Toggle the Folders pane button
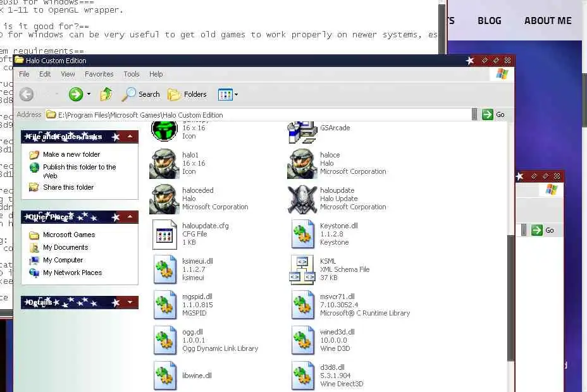 (x=187, y=94)
